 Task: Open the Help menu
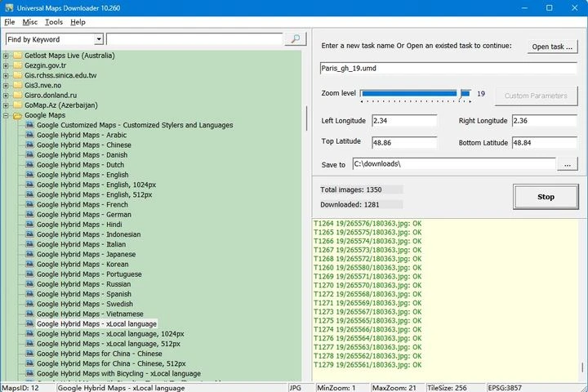pos(78,22)
